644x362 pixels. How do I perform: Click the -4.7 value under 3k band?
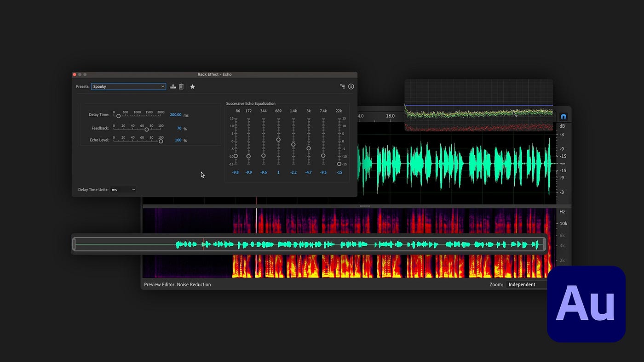click(308, 172)
